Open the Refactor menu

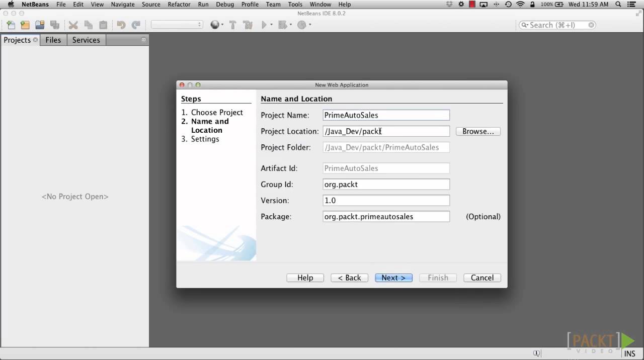coord(179,5)
